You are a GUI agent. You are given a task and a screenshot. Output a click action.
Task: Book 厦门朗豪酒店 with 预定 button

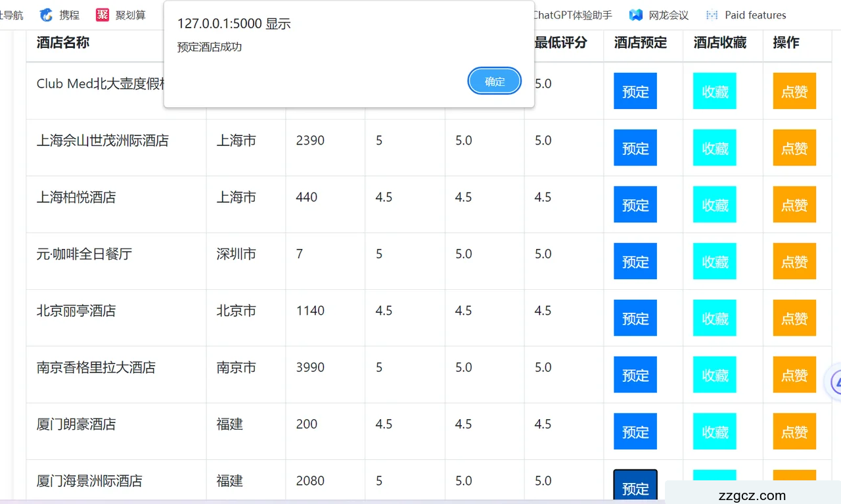coord(635,432)
